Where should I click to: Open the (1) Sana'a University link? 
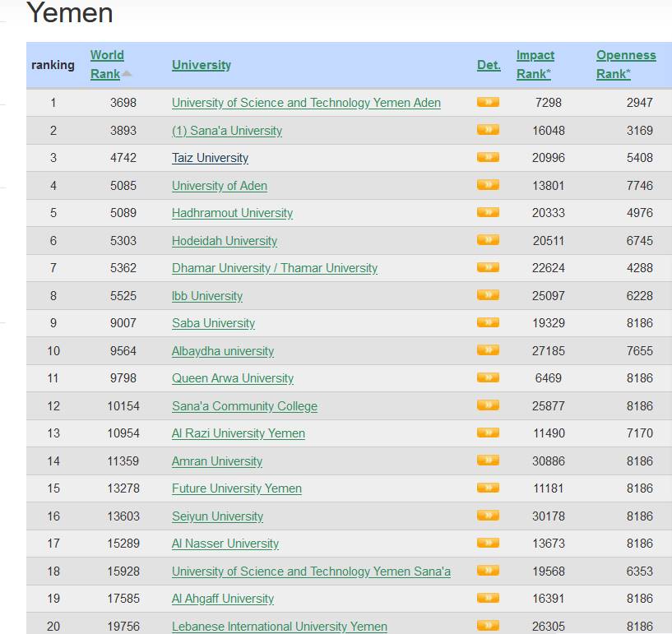(227, 131)
